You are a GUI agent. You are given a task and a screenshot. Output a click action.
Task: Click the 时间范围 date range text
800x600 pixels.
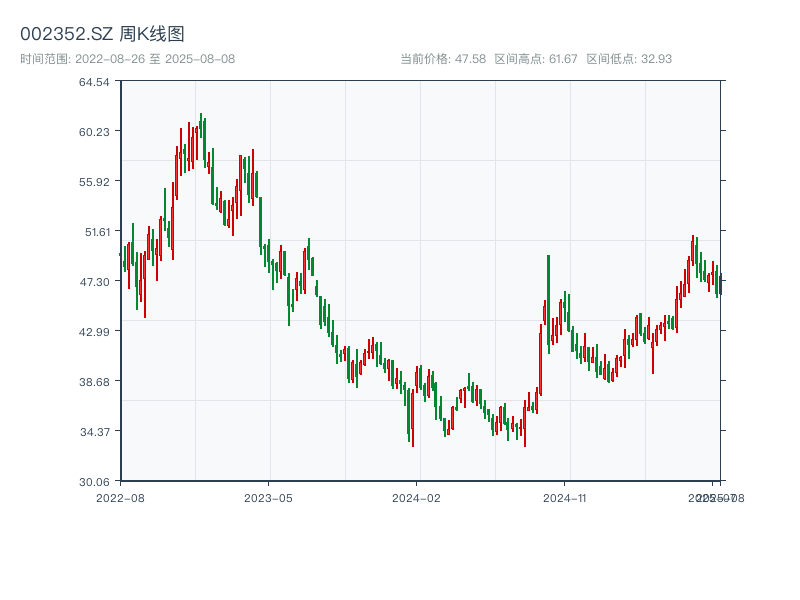pos(127,59)
